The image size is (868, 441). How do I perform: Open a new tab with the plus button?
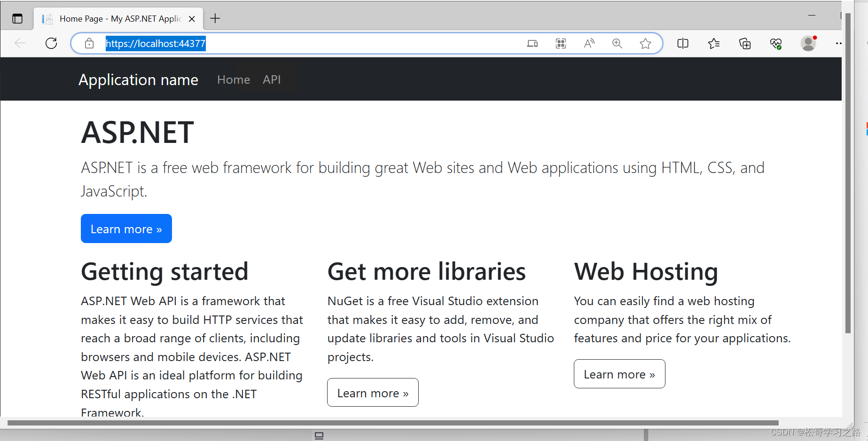tap(215, 18)
